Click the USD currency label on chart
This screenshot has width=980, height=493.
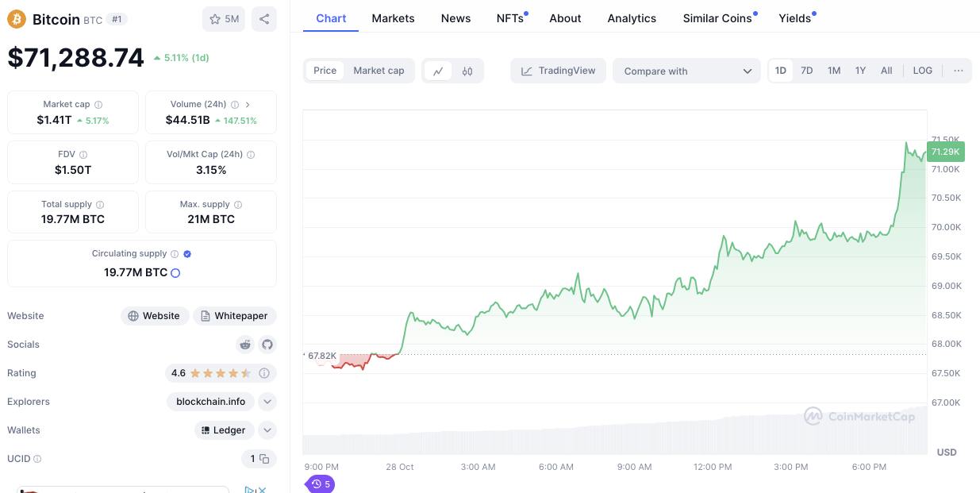(947, 453)
